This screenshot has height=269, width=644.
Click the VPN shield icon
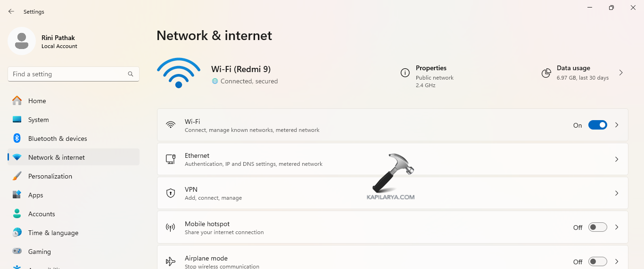click(171, 193)
